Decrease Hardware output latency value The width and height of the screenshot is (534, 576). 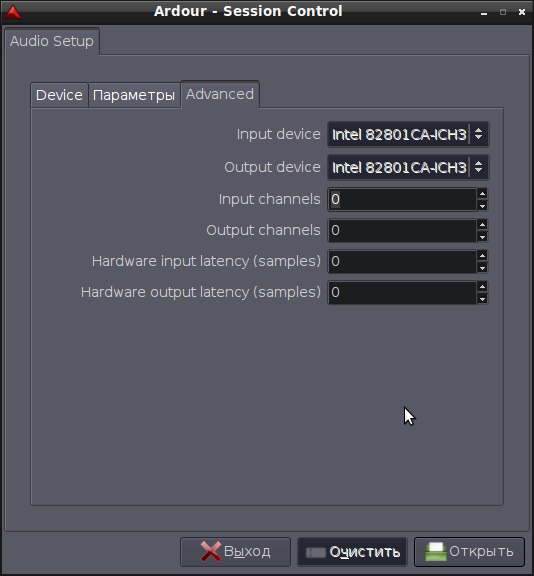483,299
